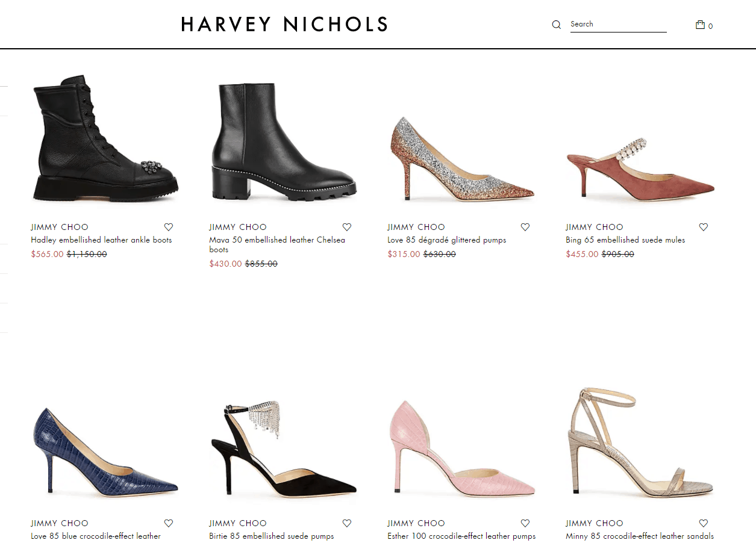Screen dimensions: 756x543
Task: Click 'Birtie 85 embellished suede pumps' title
Action: coord(272,536)
